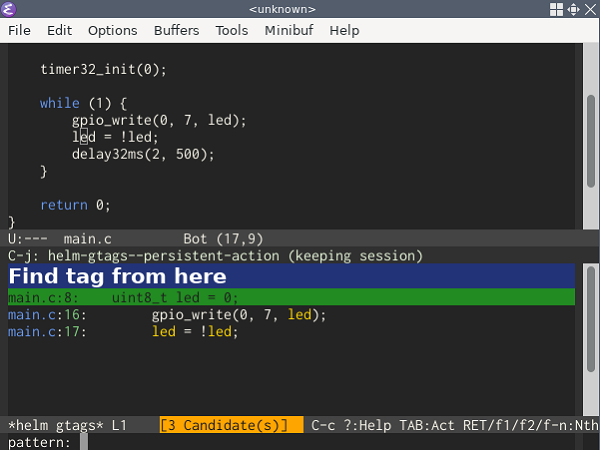Click the grid-shaped window button in title bar
This screenshot has width=600, height=450.
554,10
